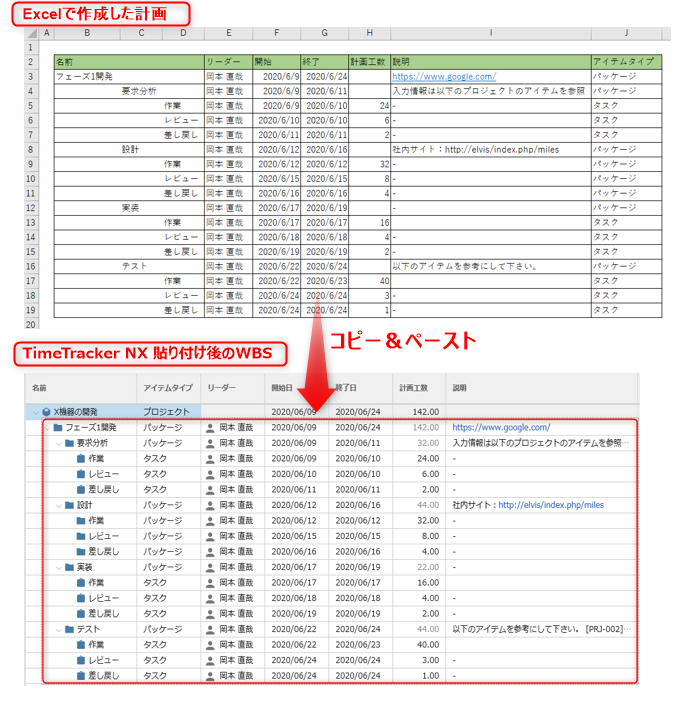Viewport: 688px width, 701px height.
Task: Click the leader person icon in 設計 row
Action: 210,506
